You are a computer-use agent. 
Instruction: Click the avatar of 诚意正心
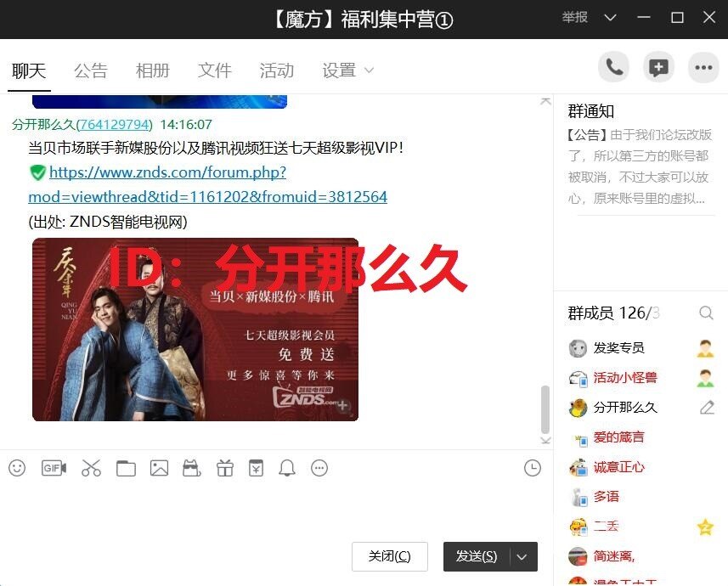pyautogui.click(x=578, y=468)
